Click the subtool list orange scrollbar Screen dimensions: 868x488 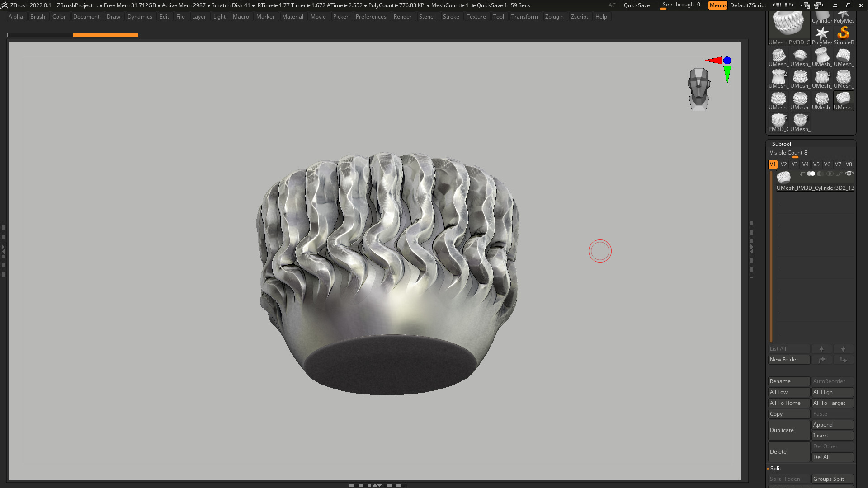tap(771, 256)
